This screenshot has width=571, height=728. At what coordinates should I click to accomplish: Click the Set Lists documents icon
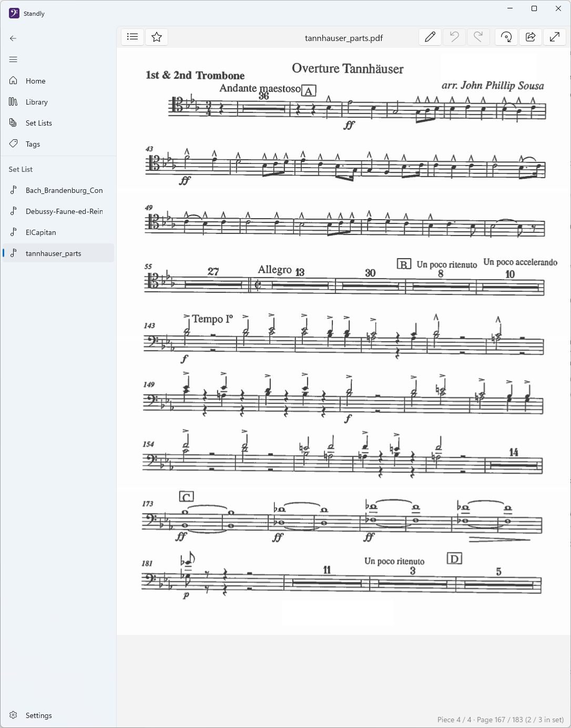pos(14,123)
